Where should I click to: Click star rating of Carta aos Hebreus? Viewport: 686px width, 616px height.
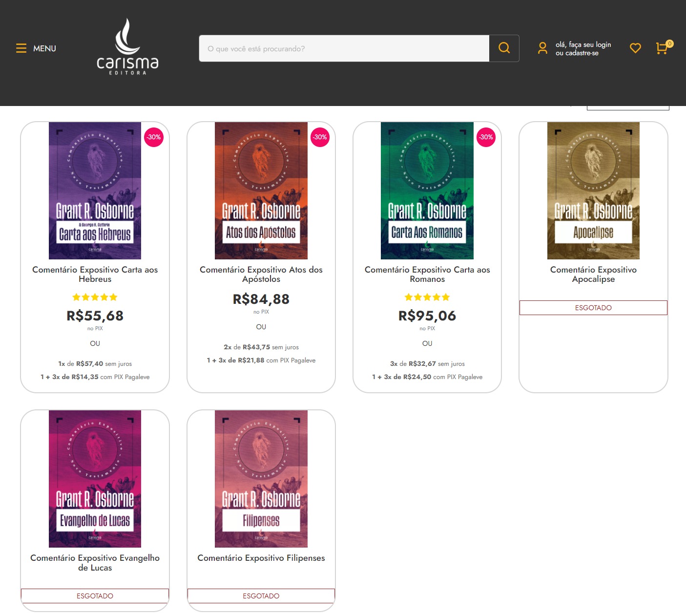pos(95,297)
